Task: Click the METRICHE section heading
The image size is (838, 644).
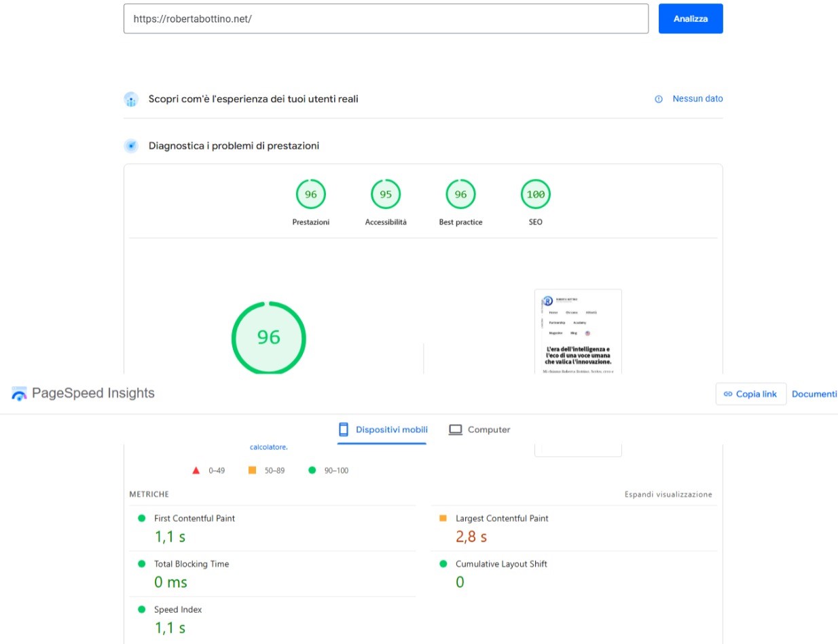Action: click(x=149, y=495)
